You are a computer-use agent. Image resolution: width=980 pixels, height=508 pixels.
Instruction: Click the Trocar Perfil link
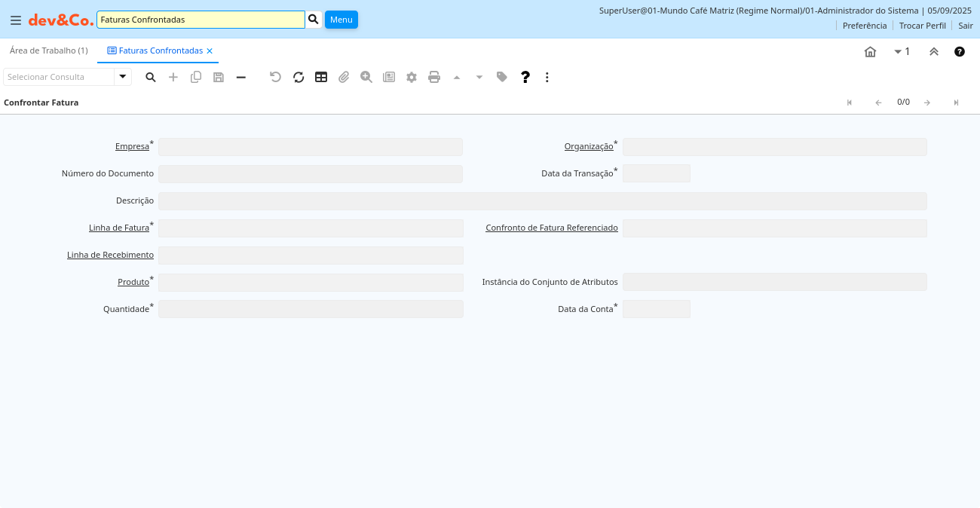click(922, 26)
